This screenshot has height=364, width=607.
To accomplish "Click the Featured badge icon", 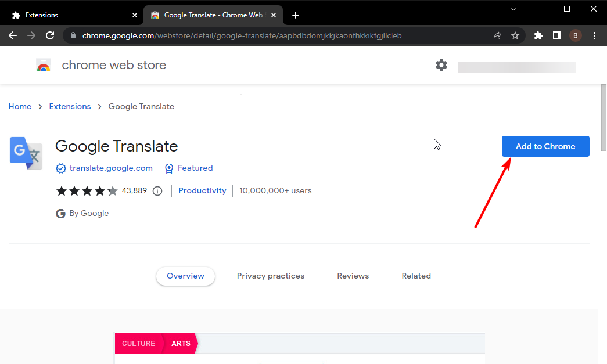I will (x=169, y=168).
